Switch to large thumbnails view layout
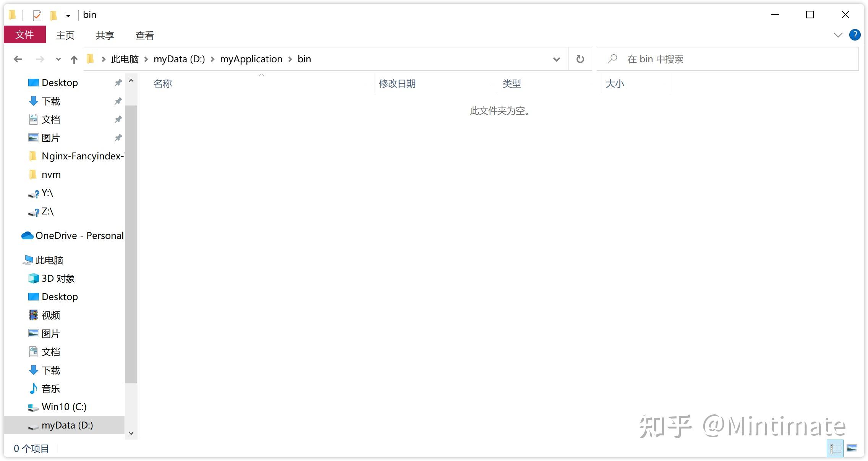Image resolution: width=868 pixels, height=461 pixels. tap(852, 448)
